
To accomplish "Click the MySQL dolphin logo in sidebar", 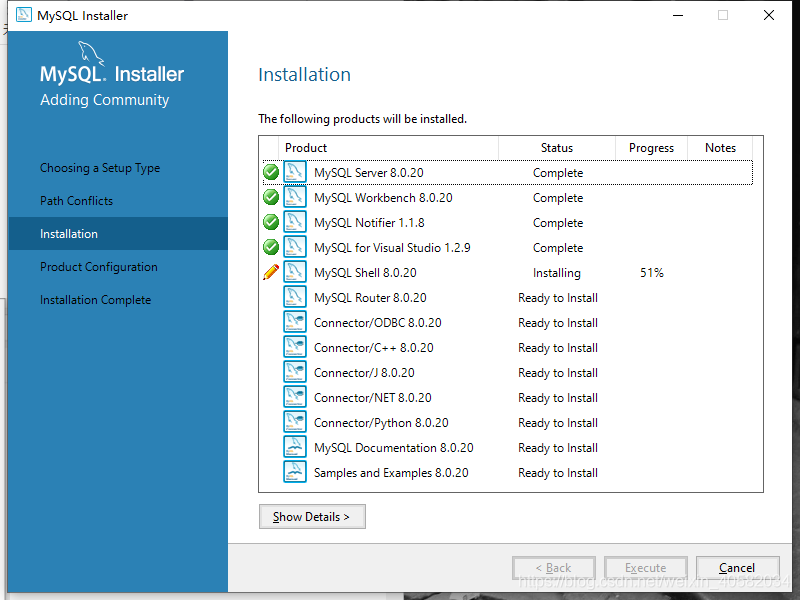I will pos(91,54).
